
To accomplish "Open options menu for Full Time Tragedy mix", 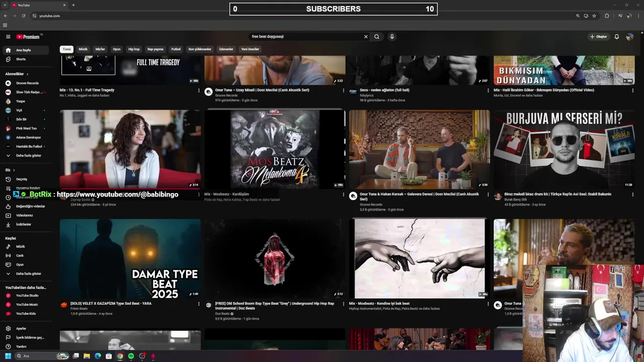I will 199,90.
